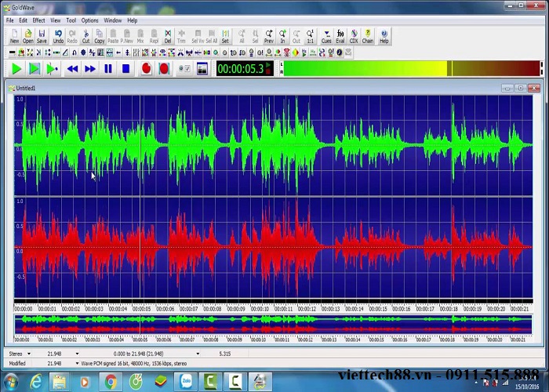The height and width of the screenshot is (392, 549).
Task: Expand the 21.948 length dropdown beside Stereo
Action: (x=77, y=354)
